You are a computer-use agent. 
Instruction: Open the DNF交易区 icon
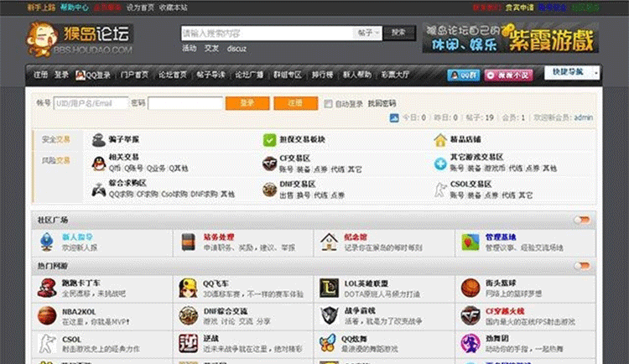click(269, 190)
